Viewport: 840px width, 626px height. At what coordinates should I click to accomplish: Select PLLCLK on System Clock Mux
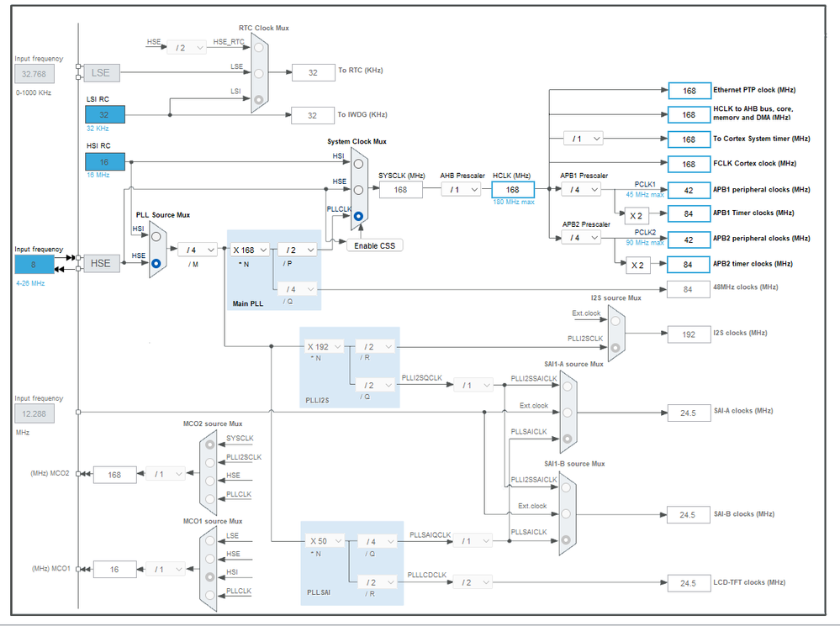[358, 216]
